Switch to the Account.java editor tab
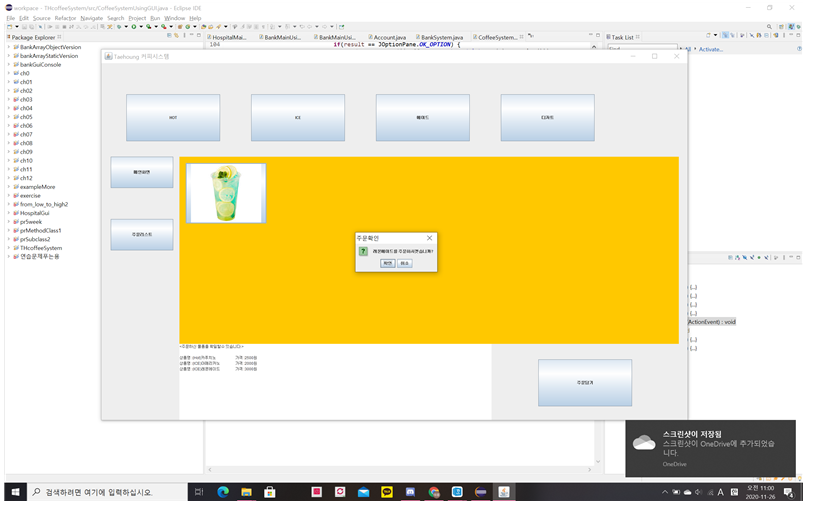 (x=389, y=37)
